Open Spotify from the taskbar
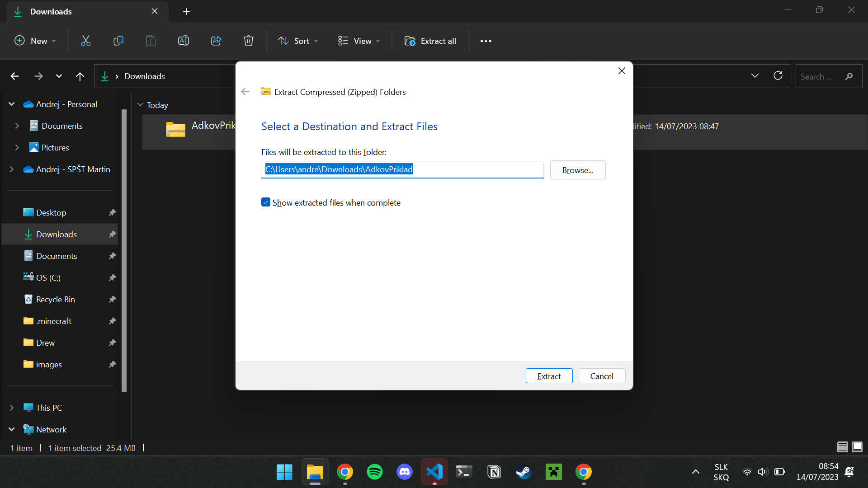Image resolution: width=868 pixels, height=488 pixels. 374,472
